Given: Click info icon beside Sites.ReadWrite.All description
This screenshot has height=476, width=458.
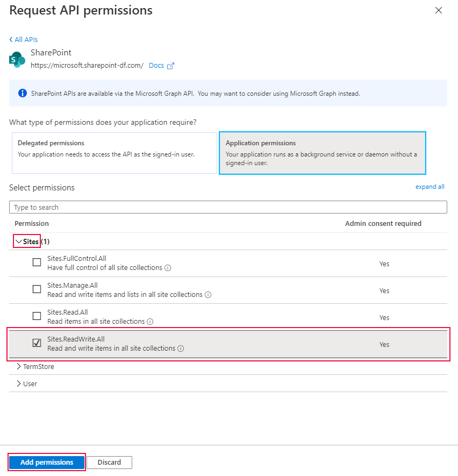Looking at the screenshot, I should click(181, 349).
